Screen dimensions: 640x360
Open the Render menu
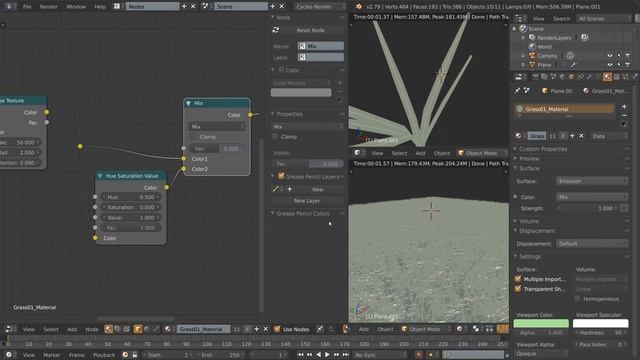(49, 7)
